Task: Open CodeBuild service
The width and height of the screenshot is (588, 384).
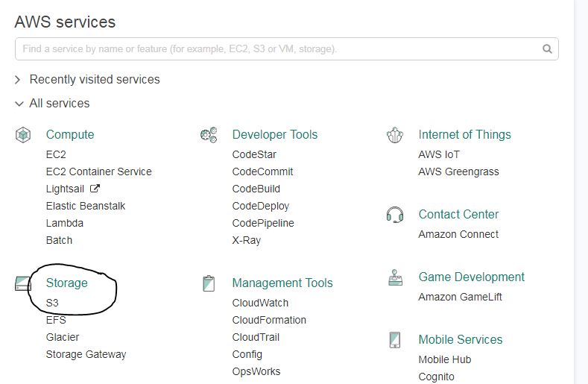Action: [x=256, y=189]
